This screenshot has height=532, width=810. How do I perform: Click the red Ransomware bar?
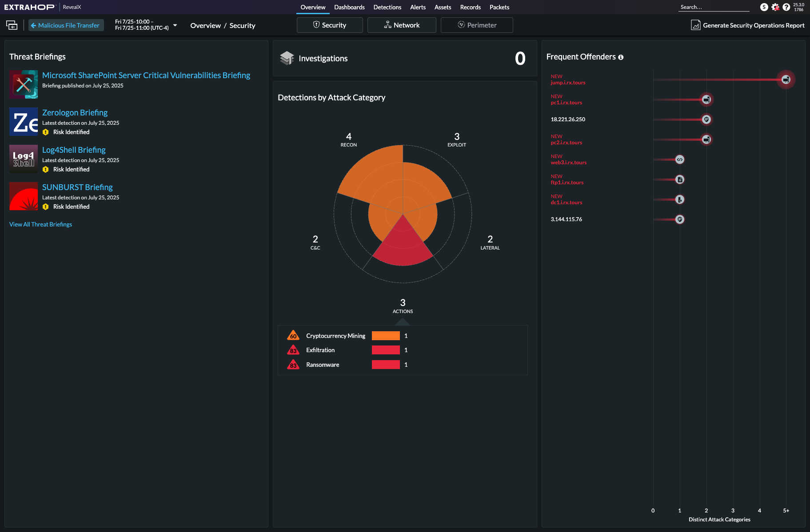click(386, 365)
